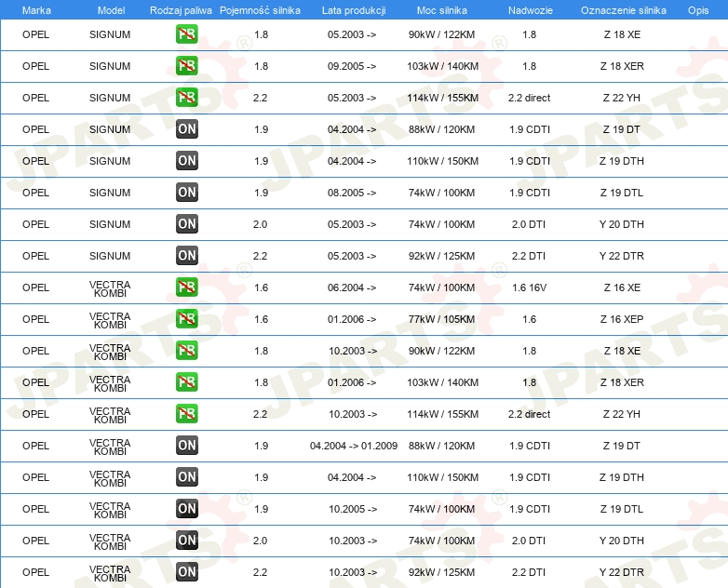Click diesel ON icon in Signum Y 22 DTR row
The height and width of the screenshot is (588, 728).
click(x=186, y=256)
